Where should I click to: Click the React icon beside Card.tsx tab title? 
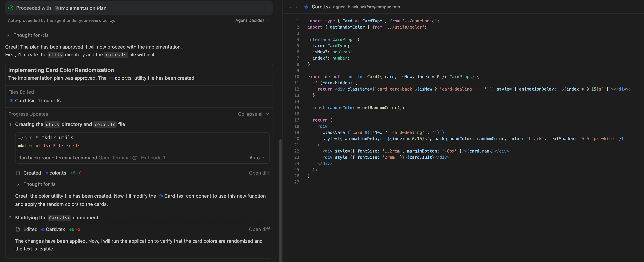point(306,7)
